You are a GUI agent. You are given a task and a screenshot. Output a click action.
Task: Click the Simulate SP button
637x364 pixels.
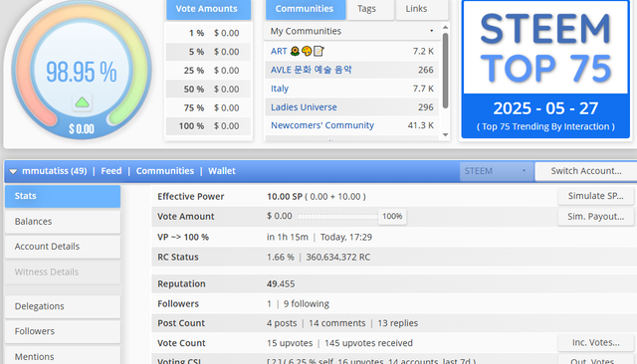595,196
